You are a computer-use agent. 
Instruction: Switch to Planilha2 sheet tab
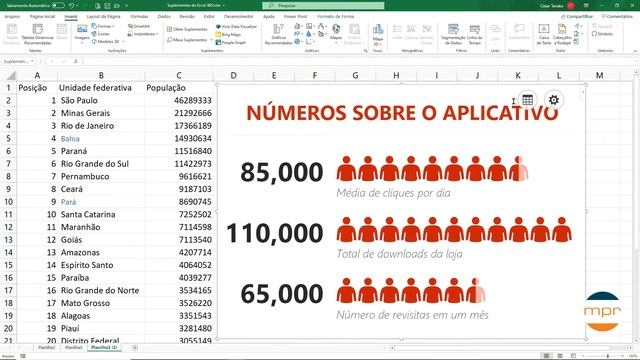(46, 348)
